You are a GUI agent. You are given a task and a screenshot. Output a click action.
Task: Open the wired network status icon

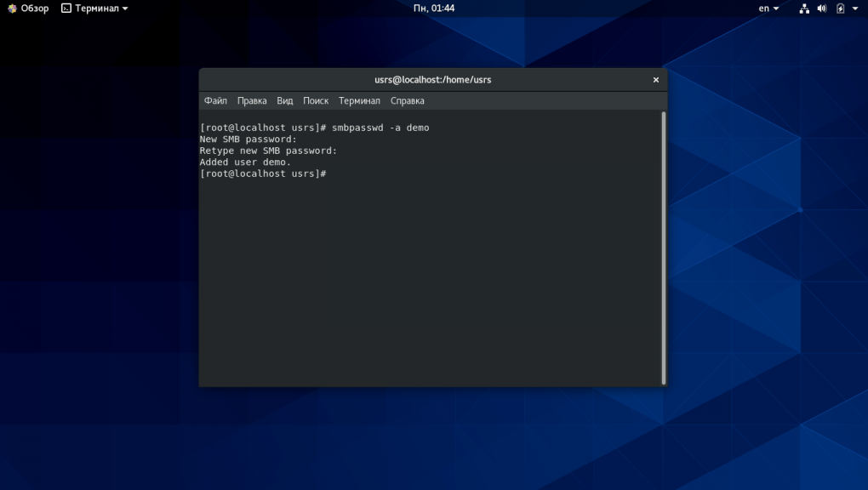tap(804, 9)
